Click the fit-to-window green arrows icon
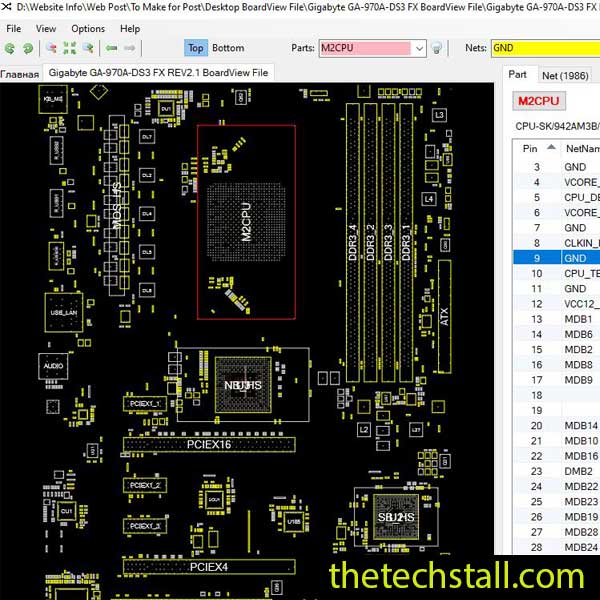 tap(70, 48)
